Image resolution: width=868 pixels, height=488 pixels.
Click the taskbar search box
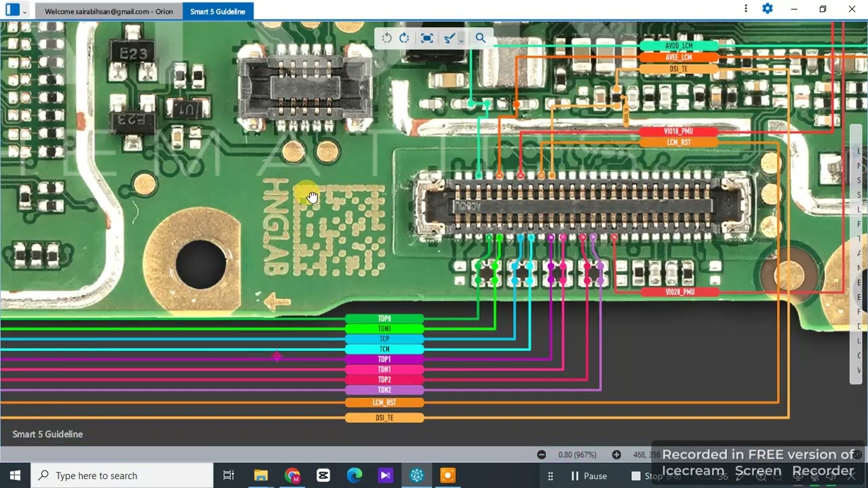click(x=122, y=476)
